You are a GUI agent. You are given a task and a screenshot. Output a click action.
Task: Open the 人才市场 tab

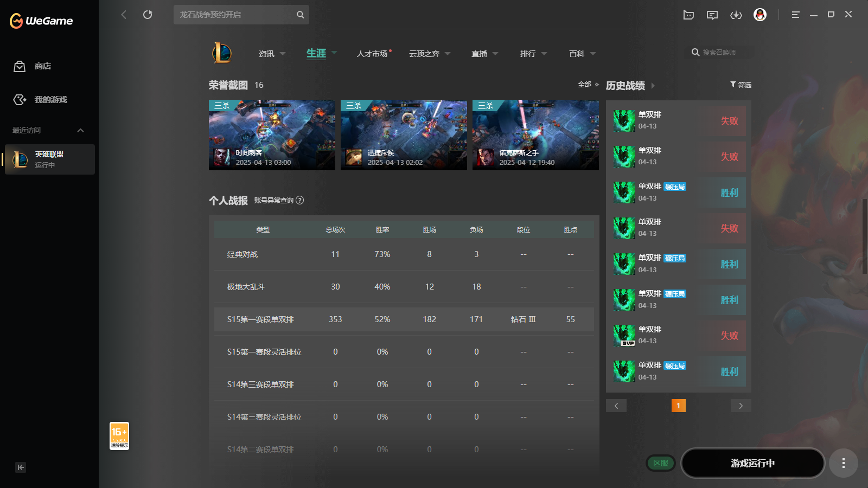pyautogui.click(x=372, y=54)
